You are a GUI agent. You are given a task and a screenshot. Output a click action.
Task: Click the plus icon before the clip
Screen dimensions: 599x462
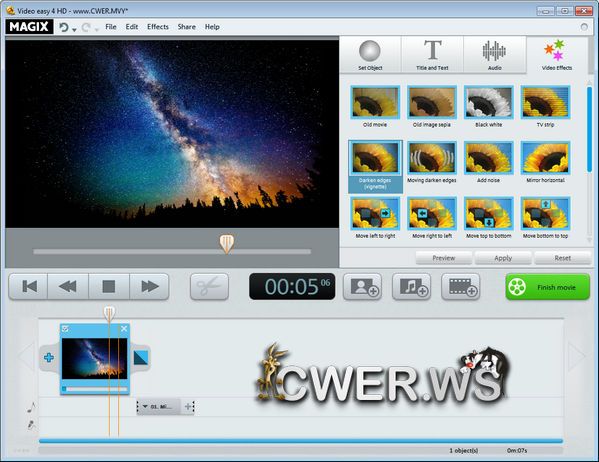click(49, 358)
